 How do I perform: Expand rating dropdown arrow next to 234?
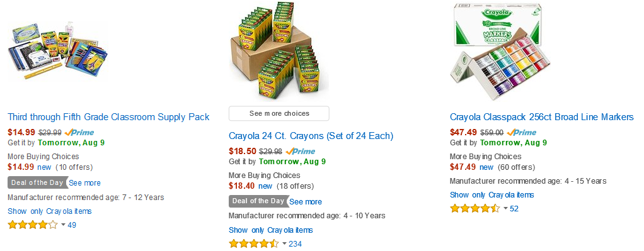(x=284, y=243)
